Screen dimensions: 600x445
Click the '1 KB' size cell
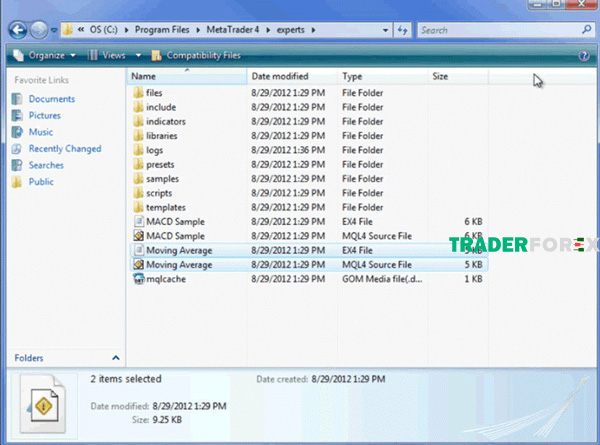click(x=473, y=279)
